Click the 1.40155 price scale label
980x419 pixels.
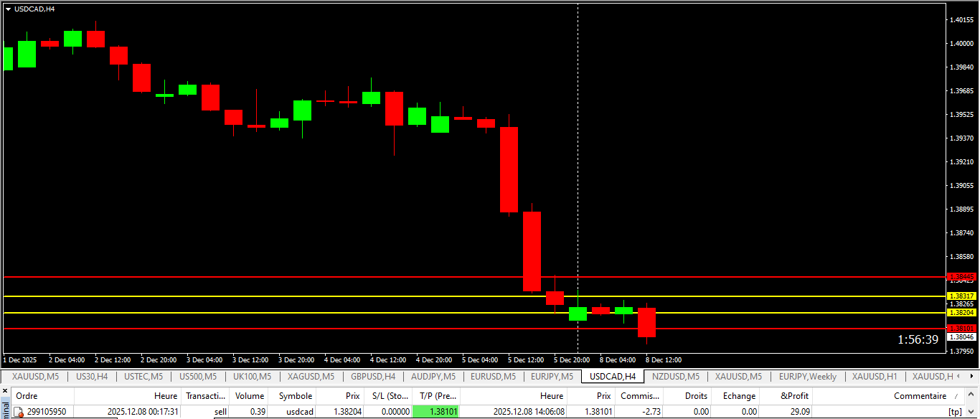coord(962,20)
